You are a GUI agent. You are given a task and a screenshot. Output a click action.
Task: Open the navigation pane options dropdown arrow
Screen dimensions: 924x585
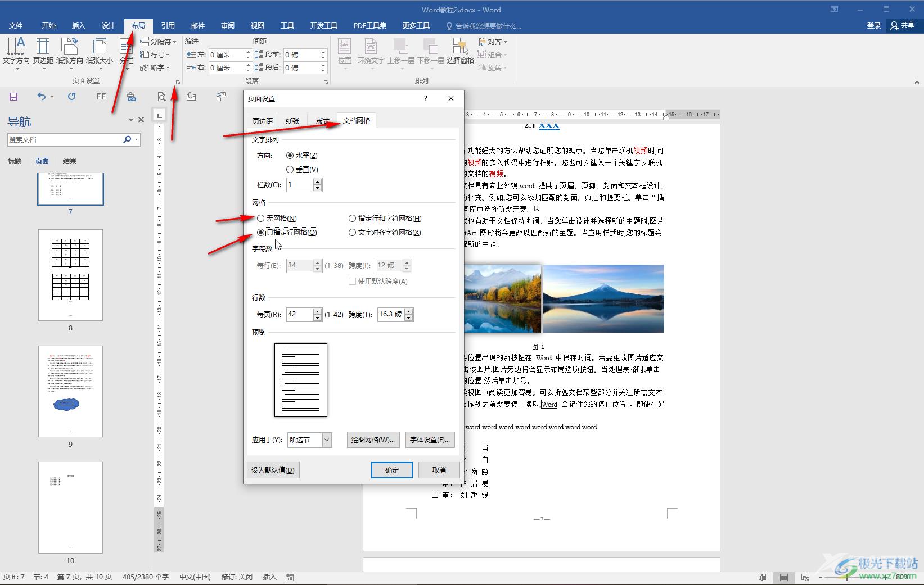click(131, 120)
